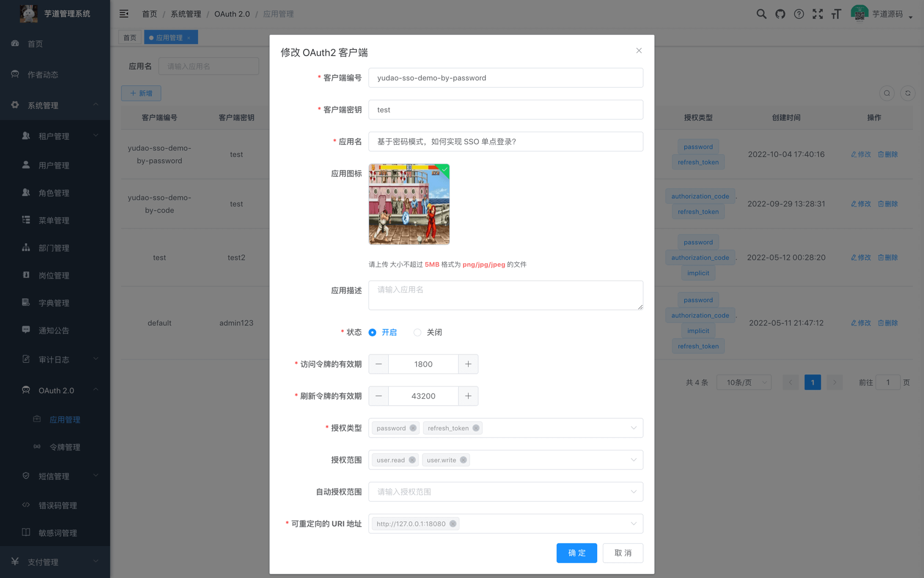
Task: Click the search magnifier icon in the header
Action: pos(761,14)
